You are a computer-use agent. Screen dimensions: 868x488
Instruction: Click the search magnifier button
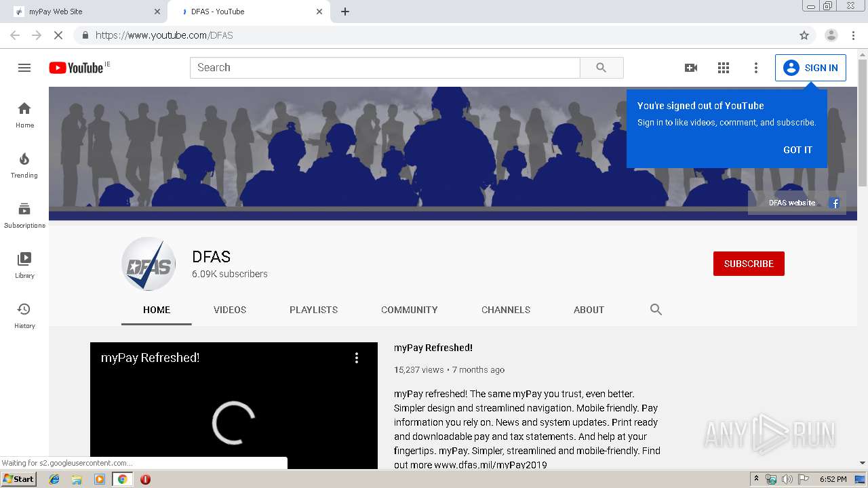(601, 68)
